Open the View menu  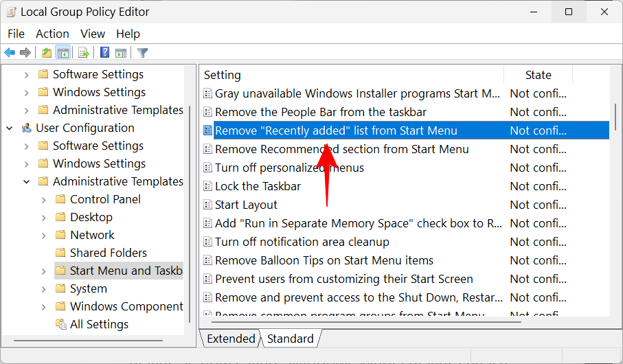[x=93, y=34]
